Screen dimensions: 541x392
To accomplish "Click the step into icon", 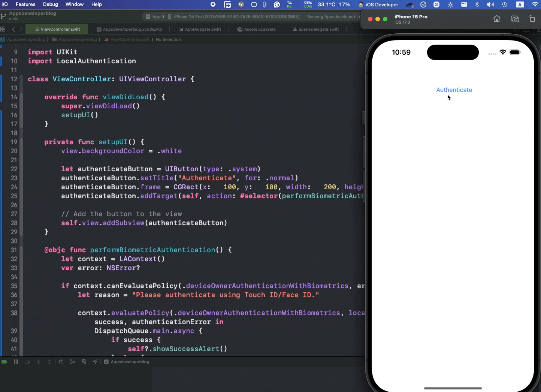I will point(38,362).
